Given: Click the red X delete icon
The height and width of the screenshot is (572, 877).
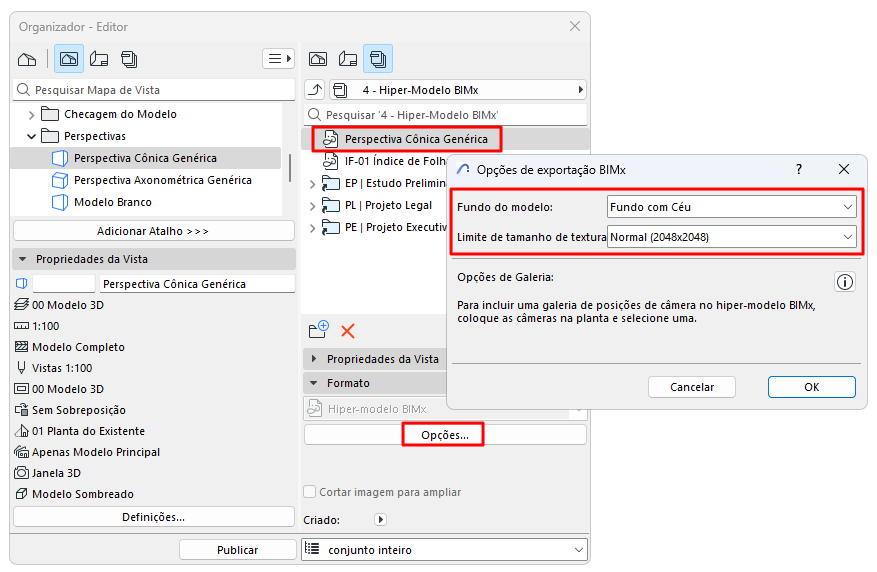Looking at the screenshot, I should tap(348, 331).
